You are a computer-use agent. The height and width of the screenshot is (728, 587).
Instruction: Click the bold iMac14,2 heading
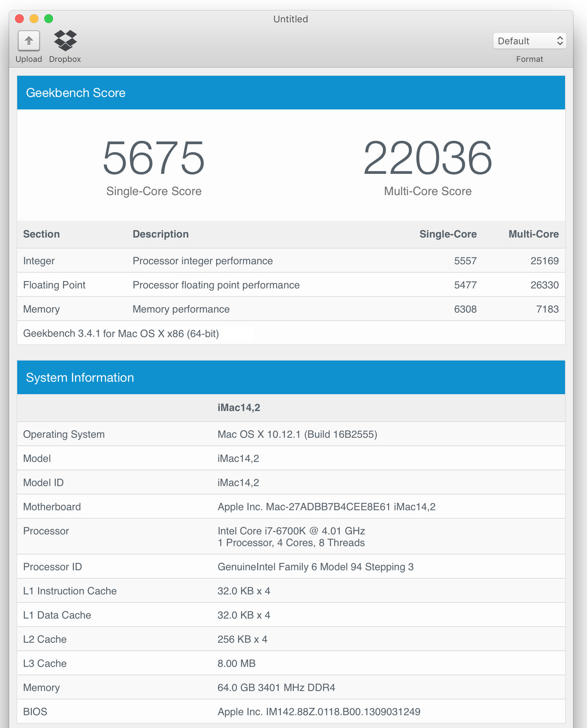[x=239, y=408]
